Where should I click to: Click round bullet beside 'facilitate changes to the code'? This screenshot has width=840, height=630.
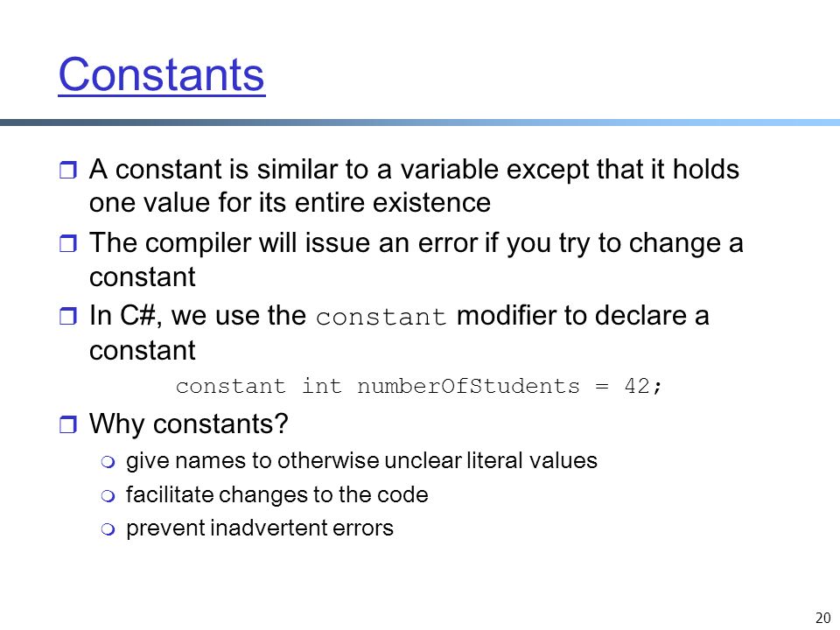(x=108, y=497)
